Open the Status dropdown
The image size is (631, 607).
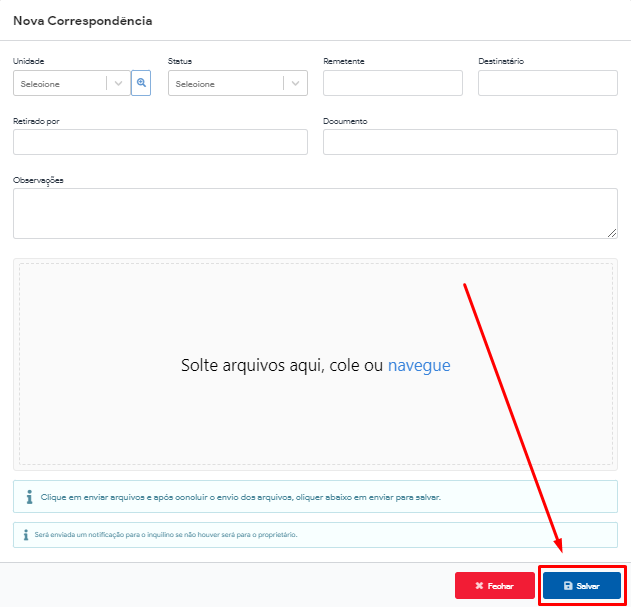click(238, 83)
